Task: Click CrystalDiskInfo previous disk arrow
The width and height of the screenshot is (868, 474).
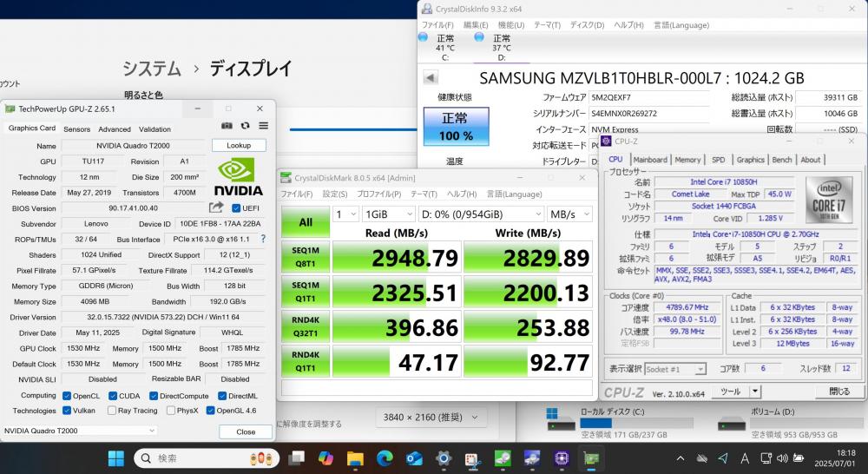Action: coord(431,77)
